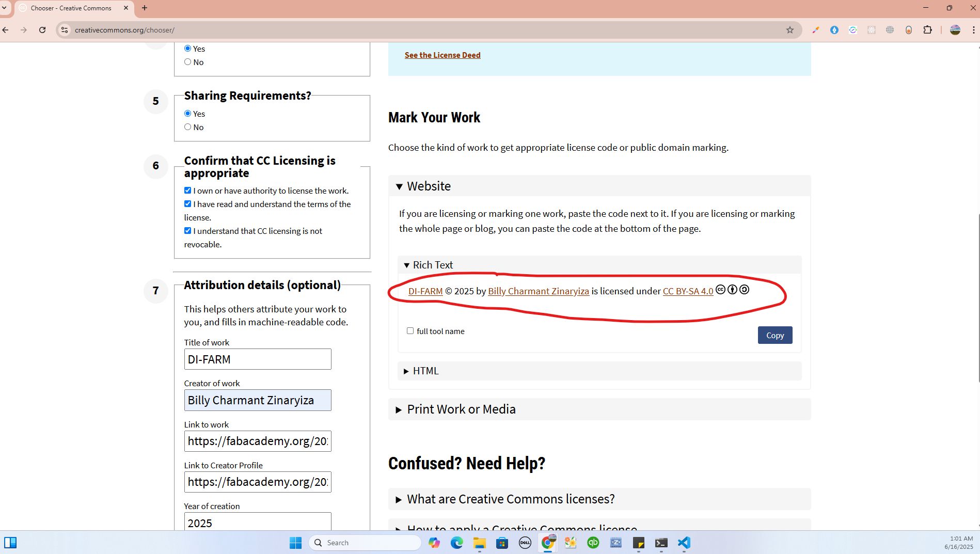Copy the rich text license code
The image size is (980, 554).
(774, 335)
